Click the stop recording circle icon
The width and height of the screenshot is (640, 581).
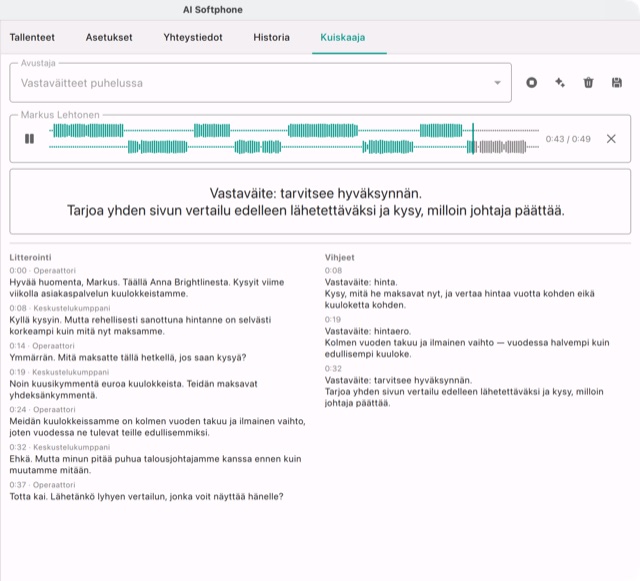click(531, 83)
